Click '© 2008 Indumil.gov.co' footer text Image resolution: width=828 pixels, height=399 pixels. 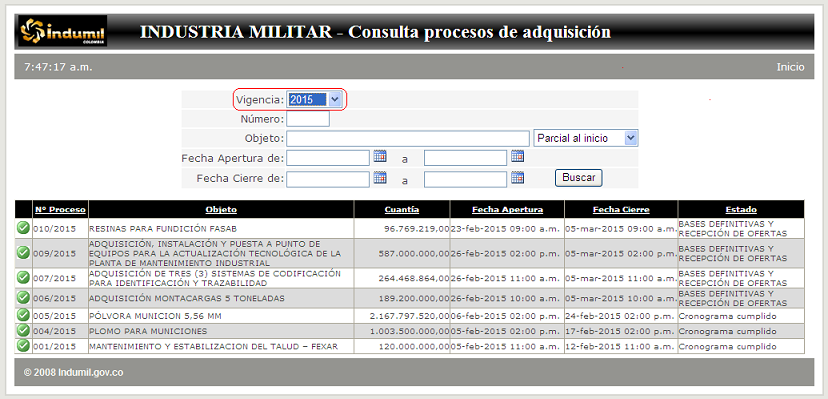73,372
